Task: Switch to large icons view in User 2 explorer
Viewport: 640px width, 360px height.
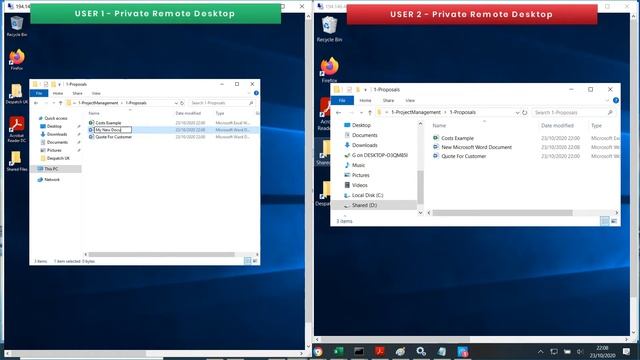Action: coord(614,221)
